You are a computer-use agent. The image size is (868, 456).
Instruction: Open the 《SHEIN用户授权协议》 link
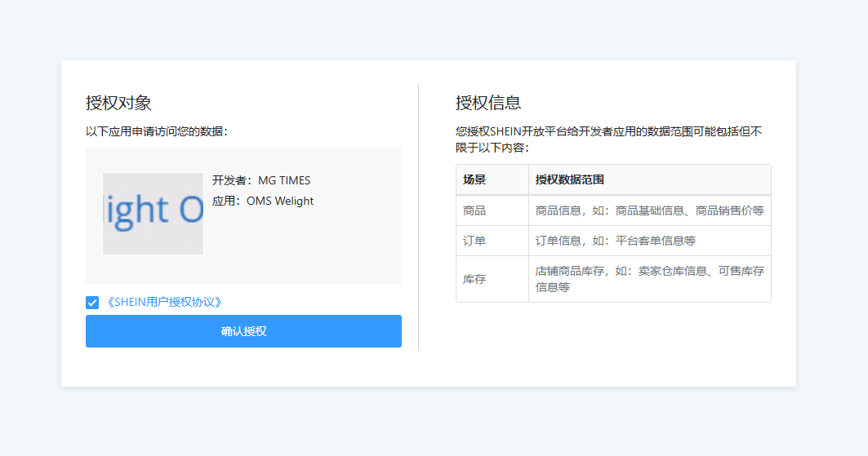coord(163,302)
